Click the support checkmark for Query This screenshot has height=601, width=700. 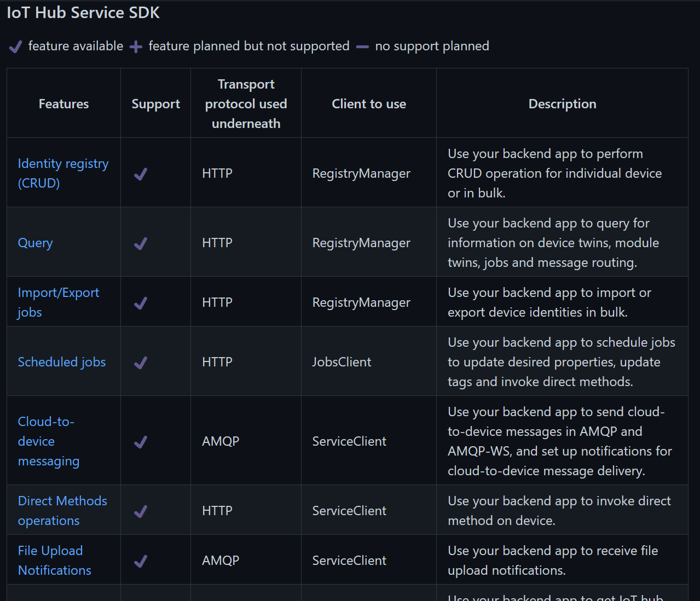[x=141, y=243]
